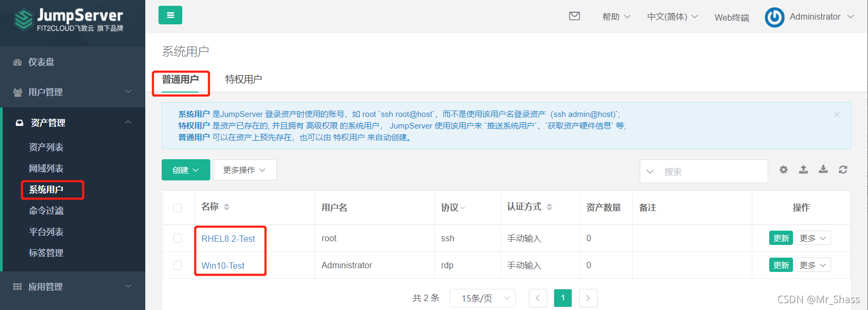Click the JumpServer logo
Image resolution: width=868 pixels, height=310 pixels.
69,20
